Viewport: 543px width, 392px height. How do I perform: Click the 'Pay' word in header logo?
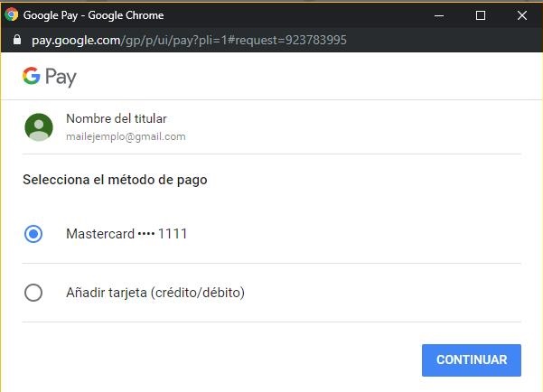pos(61,78)
